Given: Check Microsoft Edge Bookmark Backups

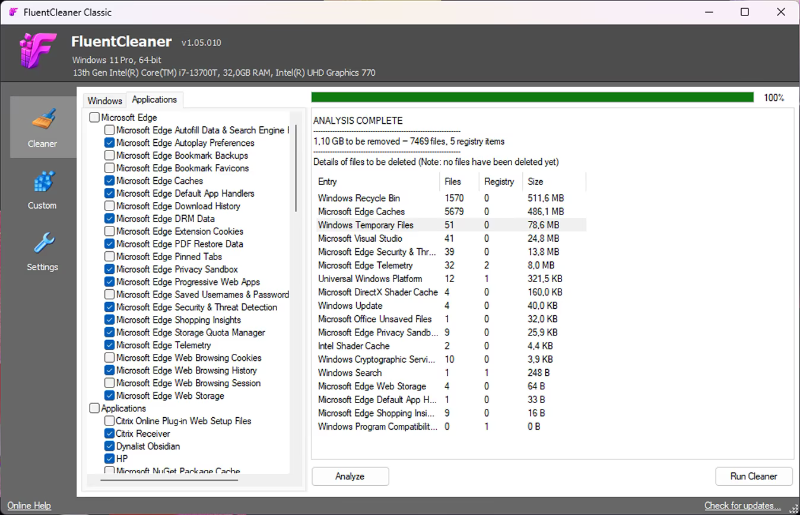Looking at the screenshot, I should pyautogui.click(x=109, y=155).
